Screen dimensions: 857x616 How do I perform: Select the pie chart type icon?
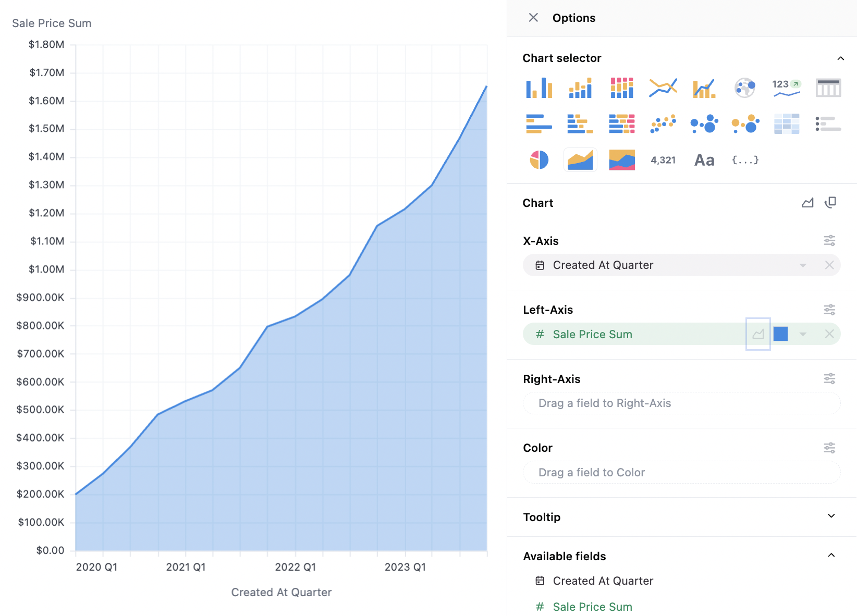click(539, 160)
